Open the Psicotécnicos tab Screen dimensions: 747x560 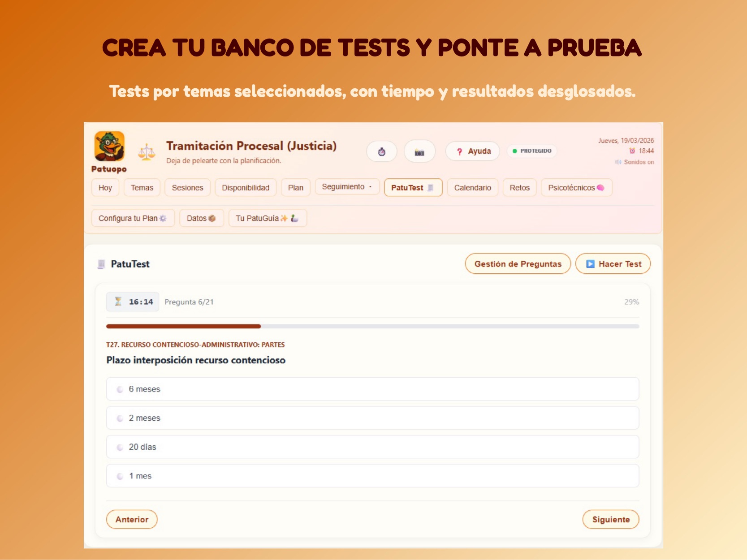576,188
